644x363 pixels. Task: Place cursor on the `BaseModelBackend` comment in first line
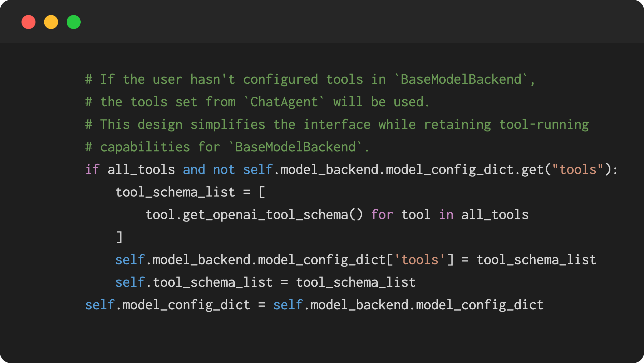(461, 79)
